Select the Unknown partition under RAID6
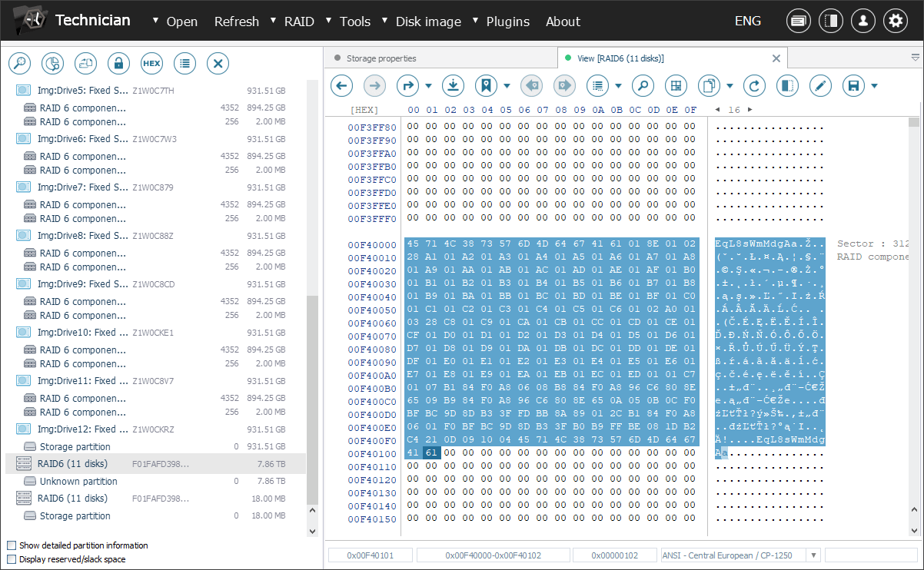 coord(78,481)
